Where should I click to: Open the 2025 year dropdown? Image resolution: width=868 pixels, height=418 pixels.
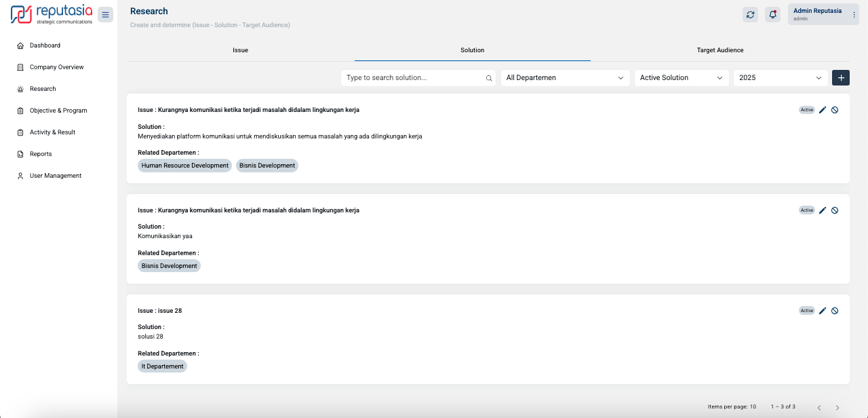(780, 78)
